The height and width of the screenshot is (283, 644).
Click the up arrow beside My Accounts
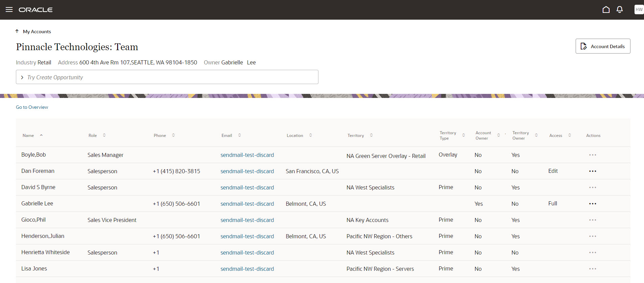pyautogui.click(x=17, y=31)
